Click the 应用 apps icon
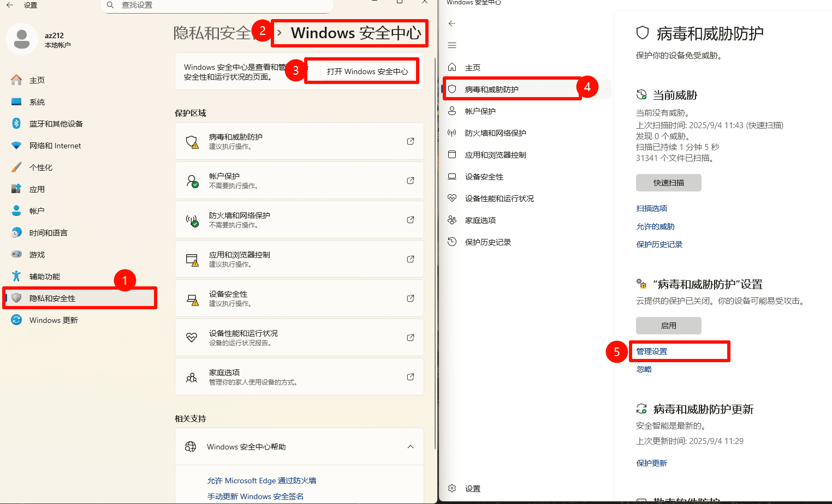 (x=16, y=189)
